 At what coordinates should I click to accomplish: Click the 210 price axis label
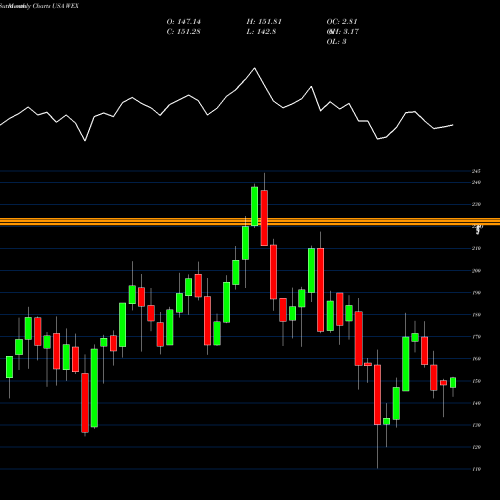[x=476, y=248]
